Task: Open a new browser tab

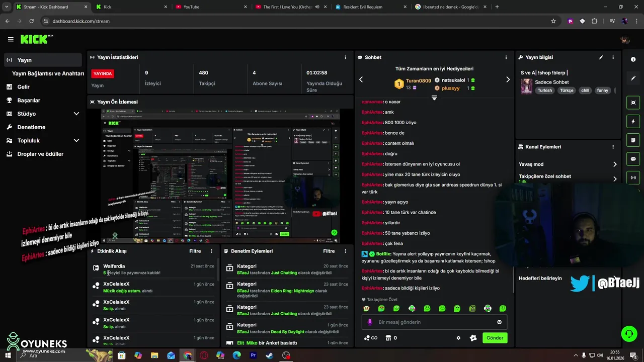Action: [x=497, y=7]
